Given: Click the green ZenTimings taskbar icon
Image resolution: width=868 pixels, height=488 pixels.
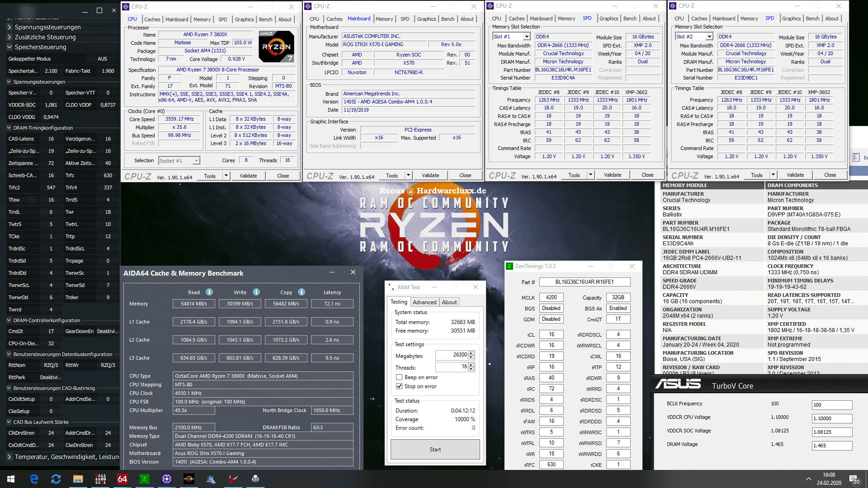Looking at the screenshot, I should click(145, 479).
